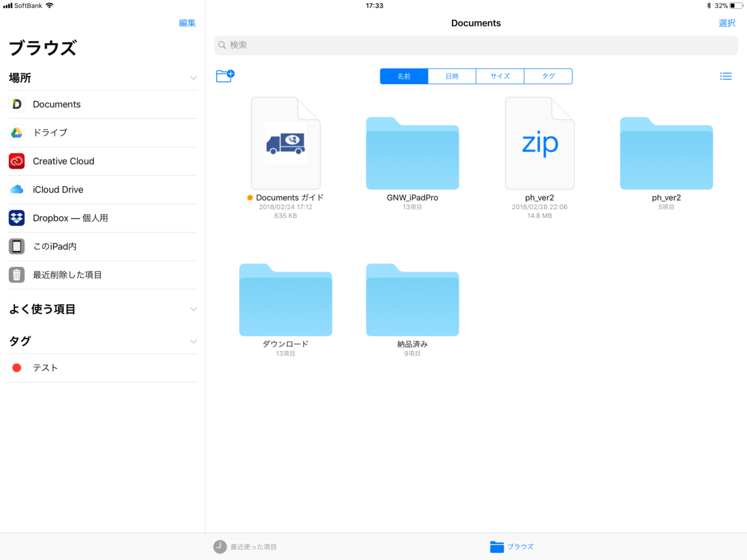Sort files by サイズ

click(x=500, y=77)
